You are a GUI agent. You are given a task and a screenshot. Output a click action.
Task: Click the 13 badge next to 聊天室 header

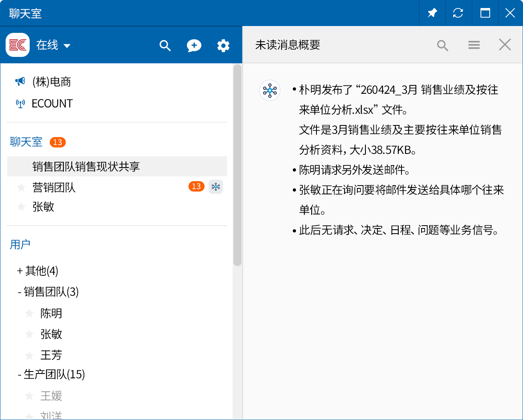(58, 142)
